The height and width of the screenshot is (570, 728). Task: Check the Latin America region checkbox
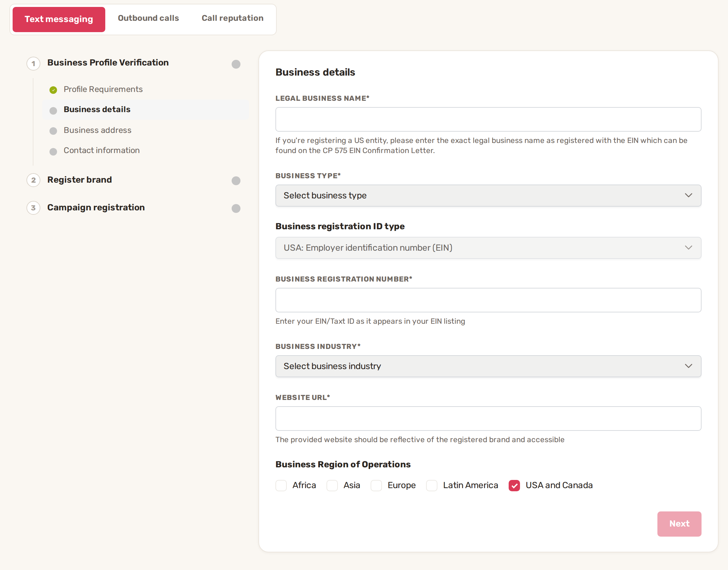pos(432,486)
